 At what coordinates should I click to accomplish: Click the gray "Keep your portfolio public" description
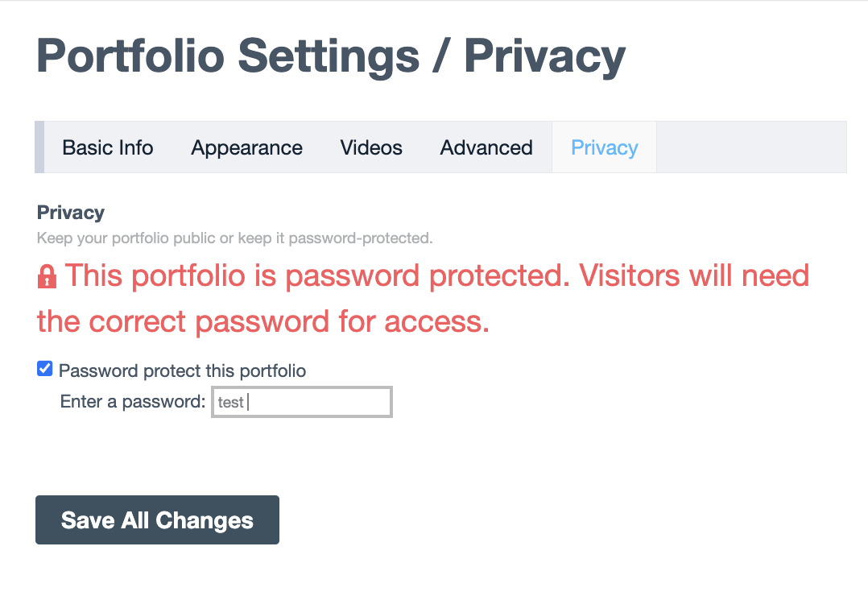tap(234, 238)
